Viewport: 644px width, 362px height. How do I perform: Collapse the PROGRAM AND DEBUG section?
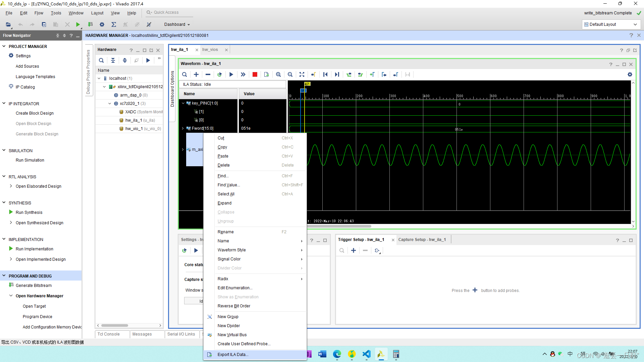pyautogui.click(x=4, y=276)
